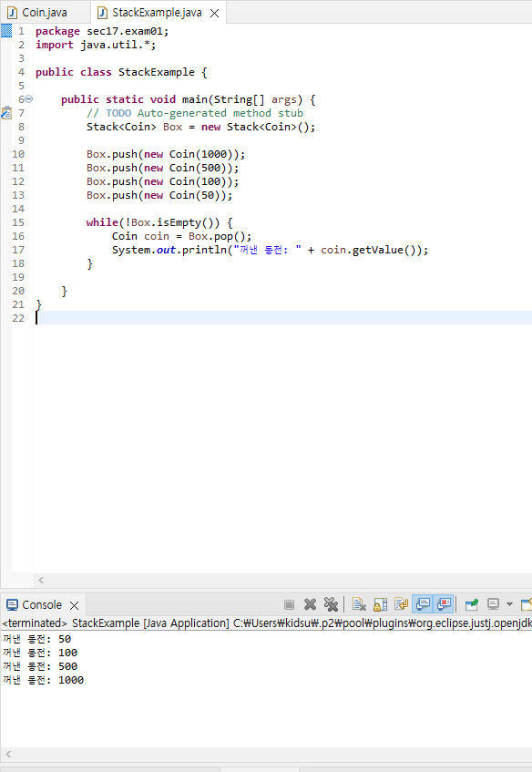Toggle Scroll Lock in the Console
This screenshot has width=532, height=772.
pos(381,604)
